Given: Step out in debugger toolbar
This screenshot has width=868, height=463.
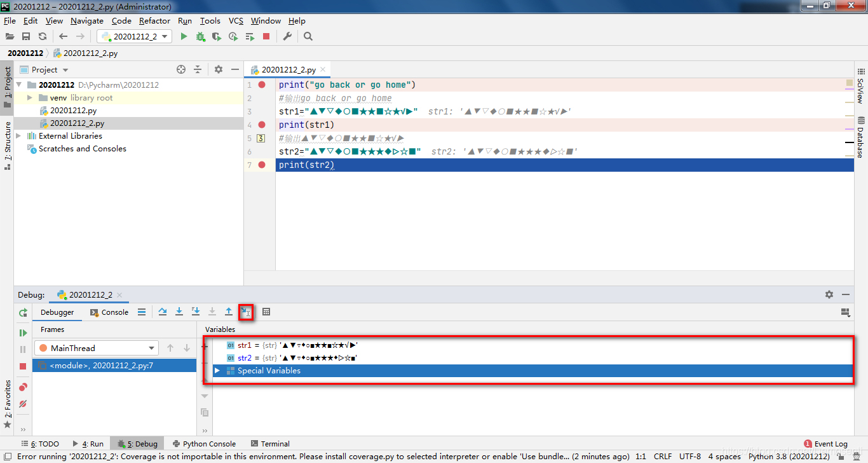Looking at the screenshot, I should [229, 312].
